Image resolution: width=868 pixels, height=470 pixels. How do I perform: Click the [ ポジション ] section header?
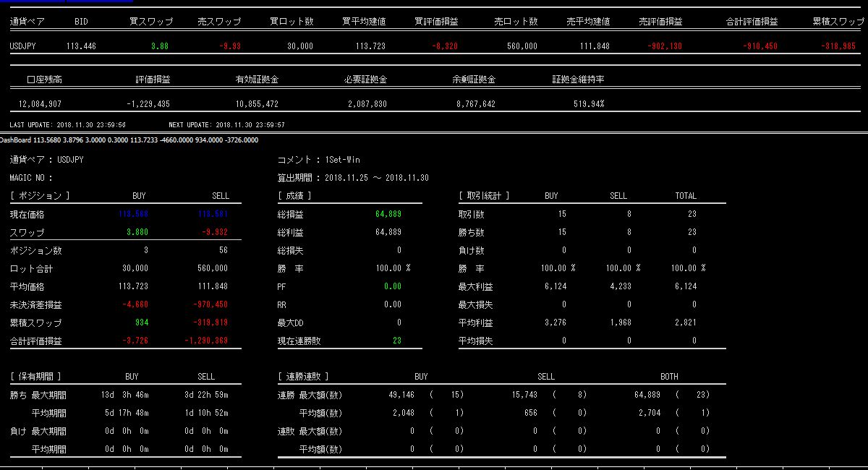point(40,196)
